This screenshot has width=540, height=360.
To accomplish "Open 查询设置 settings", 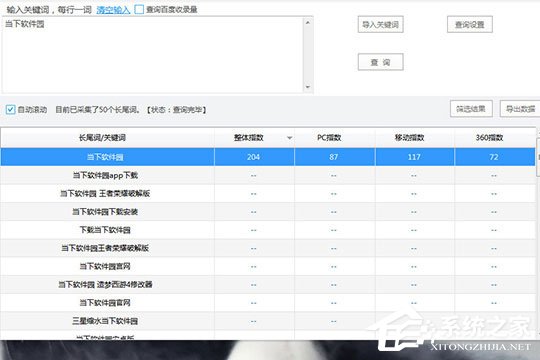I will click(470, 24).
